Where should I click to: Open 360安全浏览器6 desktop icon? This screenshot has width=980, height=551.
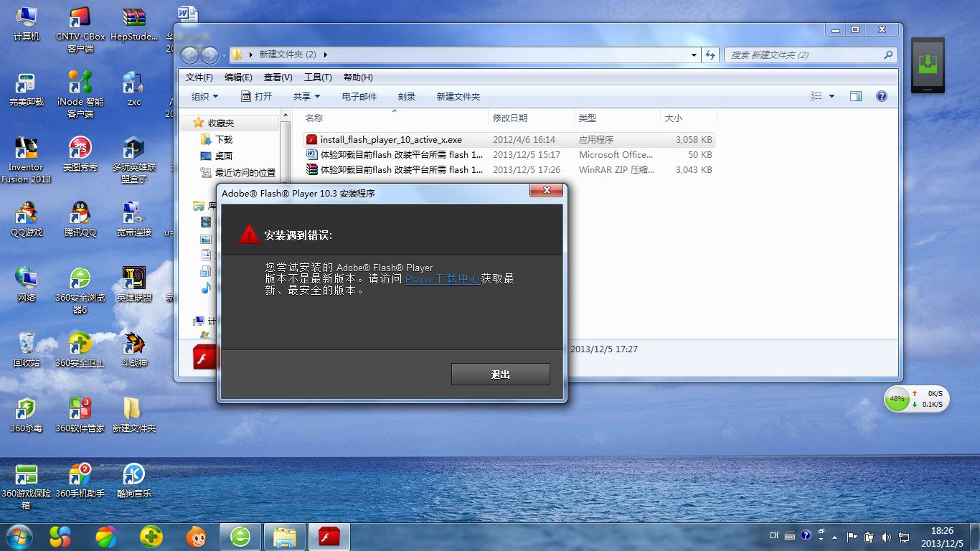[80, 291]
